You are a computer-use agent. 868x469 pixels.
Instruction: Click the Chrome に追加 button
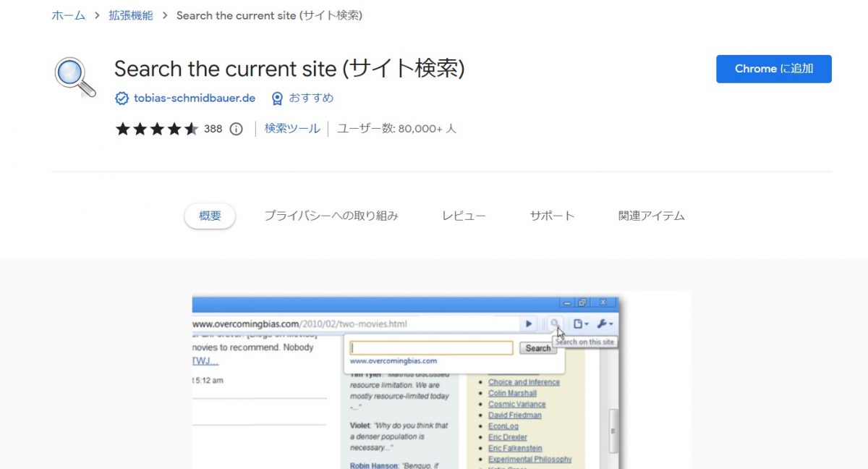tap(773, 69)
